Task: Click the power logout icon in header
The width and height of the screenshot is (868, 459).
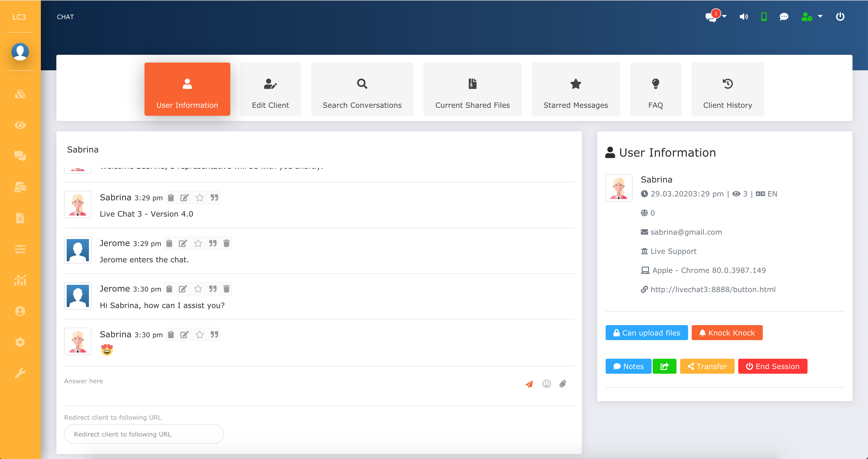Action: click(840, 17)
